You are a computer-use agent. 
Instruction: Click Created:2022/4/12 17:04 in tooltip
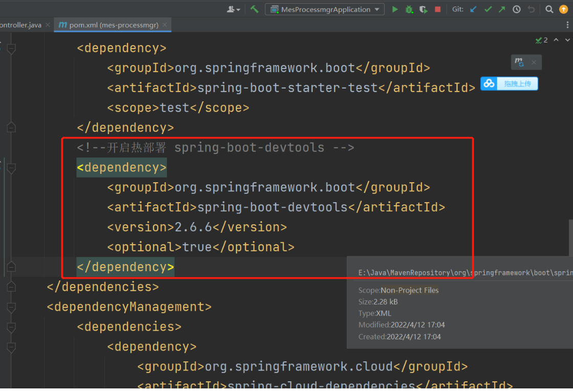(399, 337)
